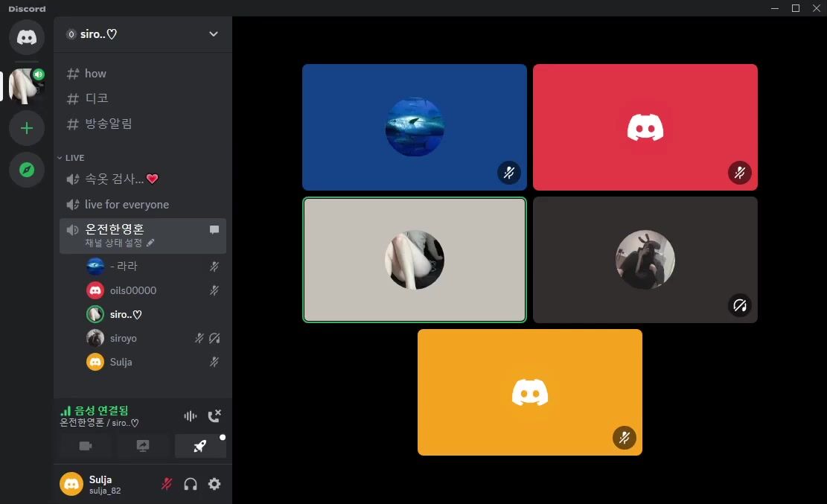Screen dimensions: 827x504
Task: Open siro..♡ server dropdown menu
Action: [214, 34]
